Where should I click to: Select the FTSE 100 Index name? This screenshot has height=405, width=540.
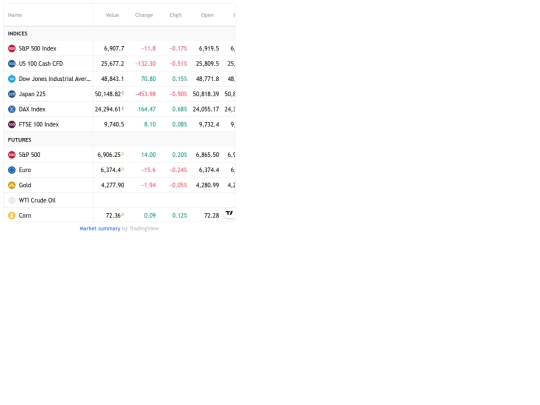(x=39, y=124)
